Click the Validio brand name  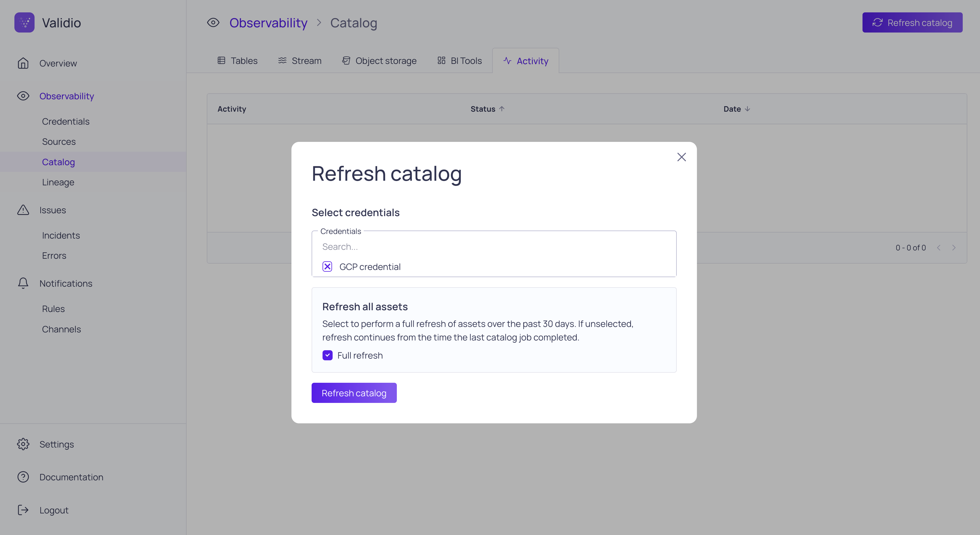(x=61, y=22)
